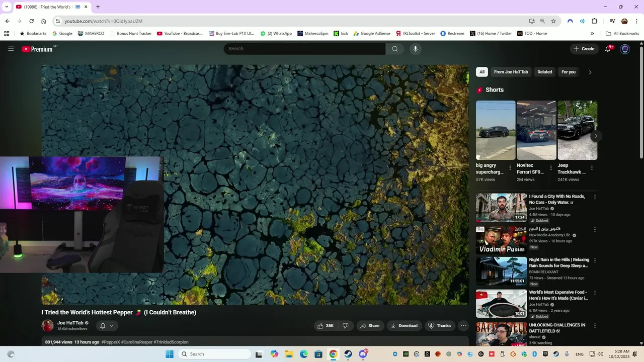
Task: Expand overflow bookmarks chevron
Action: (x=592, y=34)
